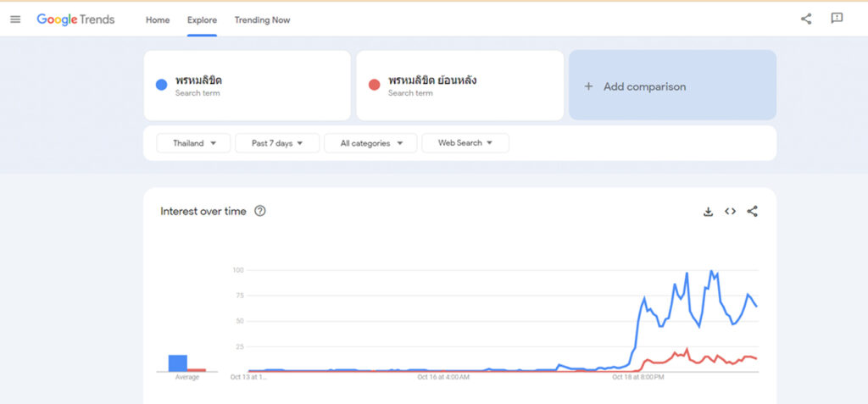868x404 pixels.
Task: Click the blue Average bar
Action: coord(178,363)
